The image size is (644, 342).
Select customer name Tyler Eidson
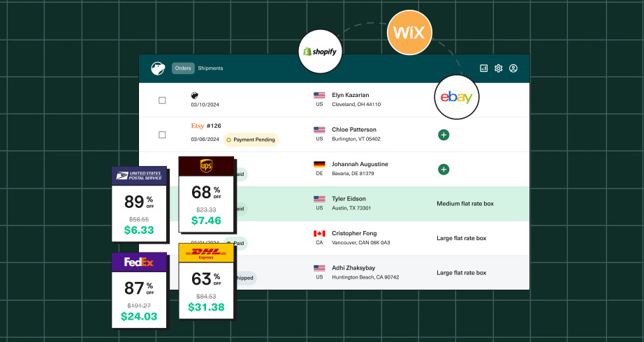349,198
